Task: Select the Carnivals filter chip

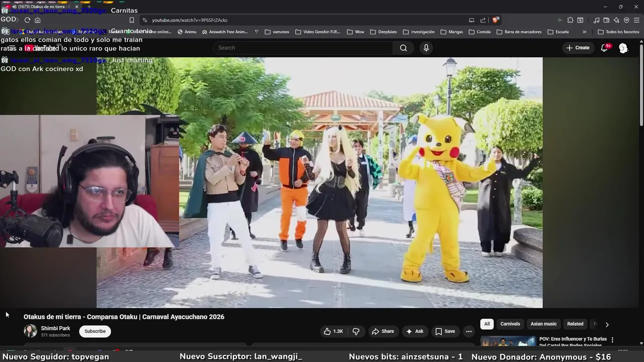Action: click(510, 324)
